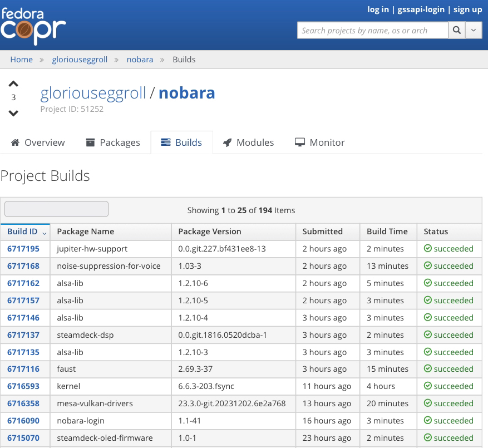
Task: Open build 6716593
Action: point(23,386)
